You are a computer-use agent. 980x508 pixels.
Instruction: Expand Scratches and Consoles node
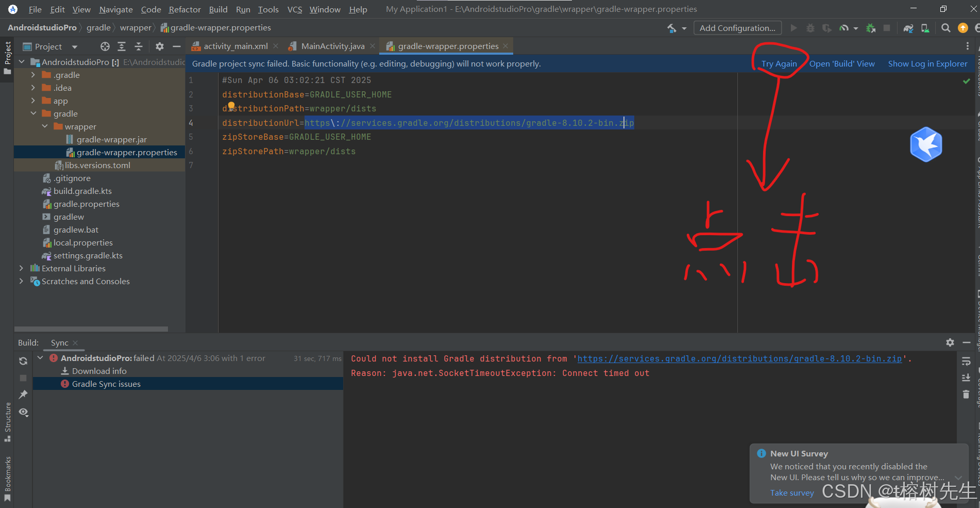(x=21, y=281)
